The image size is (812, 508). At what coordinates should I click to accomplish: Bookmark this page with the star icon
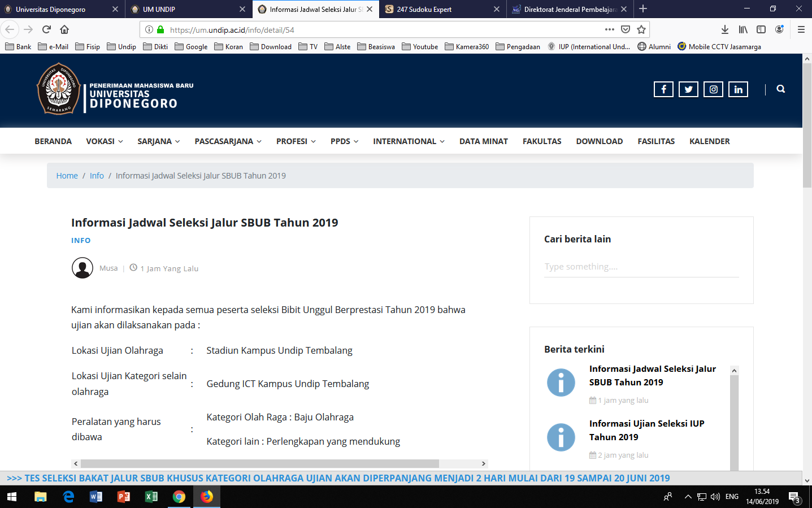tap(641, 29)
